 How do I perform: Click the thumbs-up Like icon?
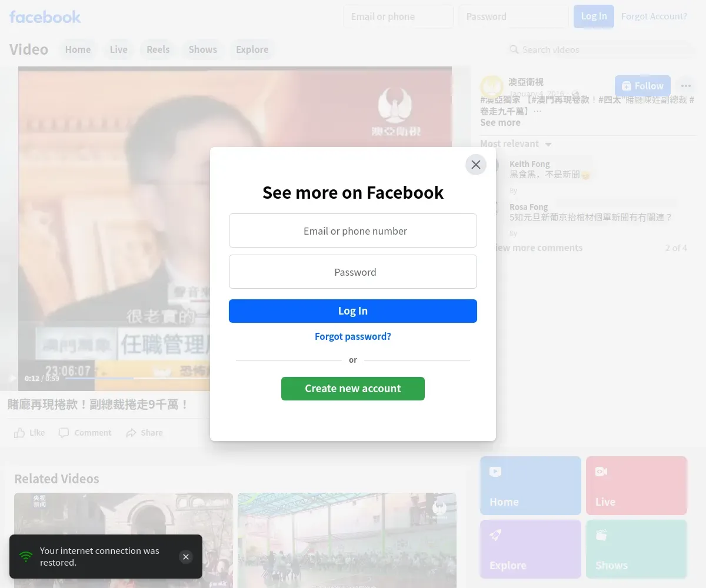(19, 433)
